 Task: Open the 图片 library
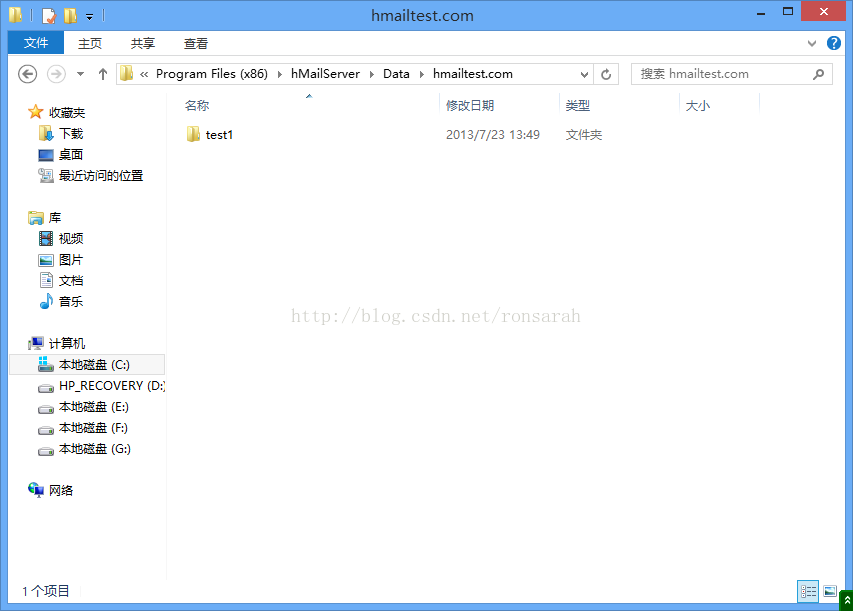tap(71, 260)
